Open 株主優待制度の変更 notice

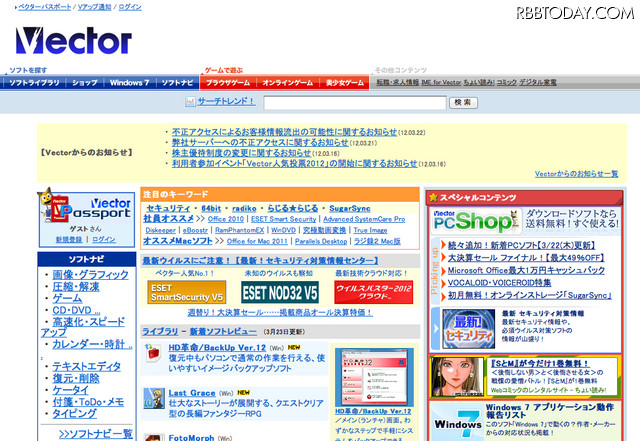241,153
